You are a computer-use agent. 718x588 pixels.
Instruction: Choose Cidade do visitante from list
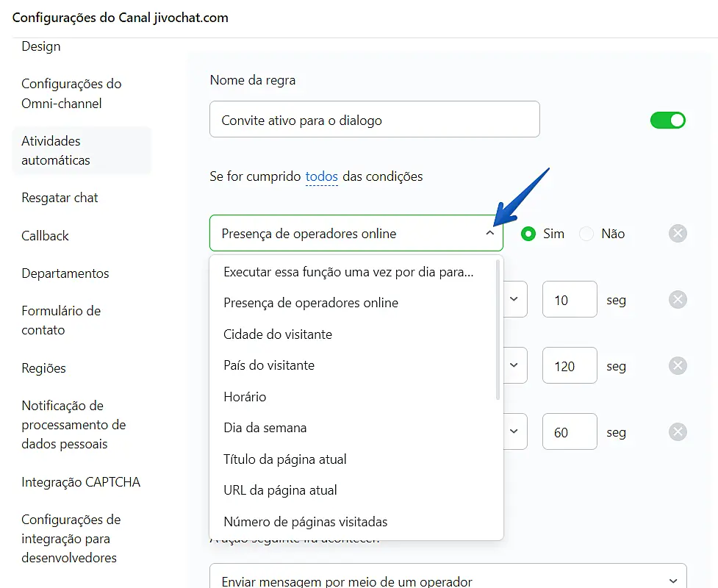(x=278, y=334)
